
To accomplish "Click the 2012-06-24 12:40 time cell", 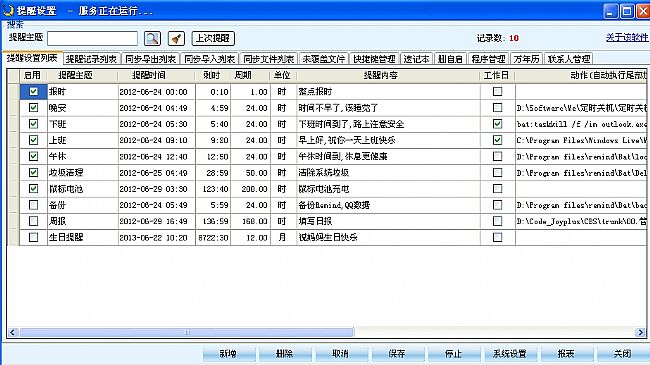I will point(157,156).
